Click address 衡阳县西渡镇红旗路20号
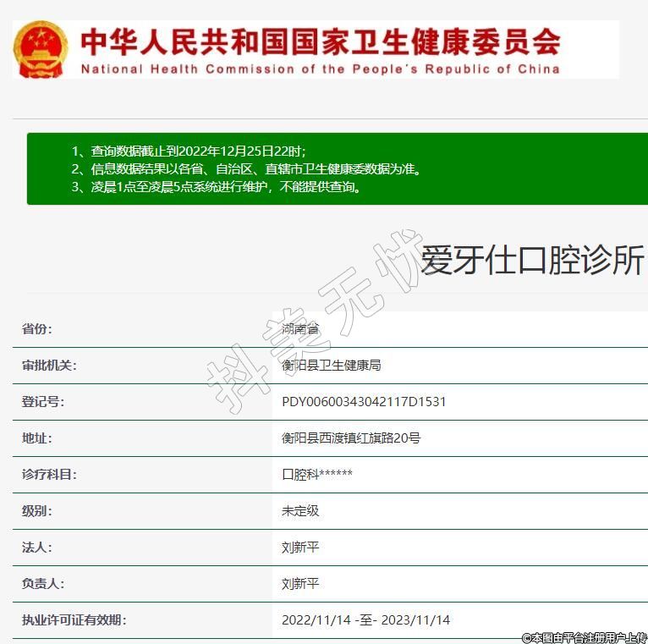This screenshot has width=648, height=644. click(x=351, y=438)
